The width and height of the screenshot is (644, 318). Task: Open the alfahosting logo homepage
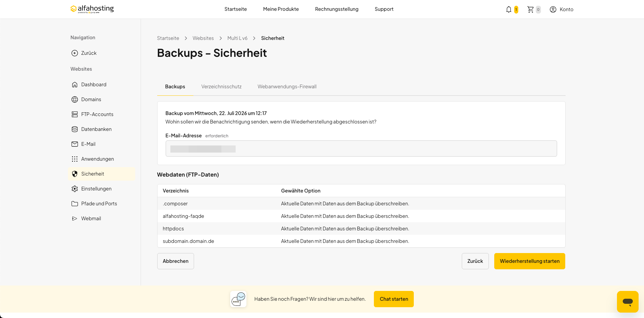[x=92, y=9]
